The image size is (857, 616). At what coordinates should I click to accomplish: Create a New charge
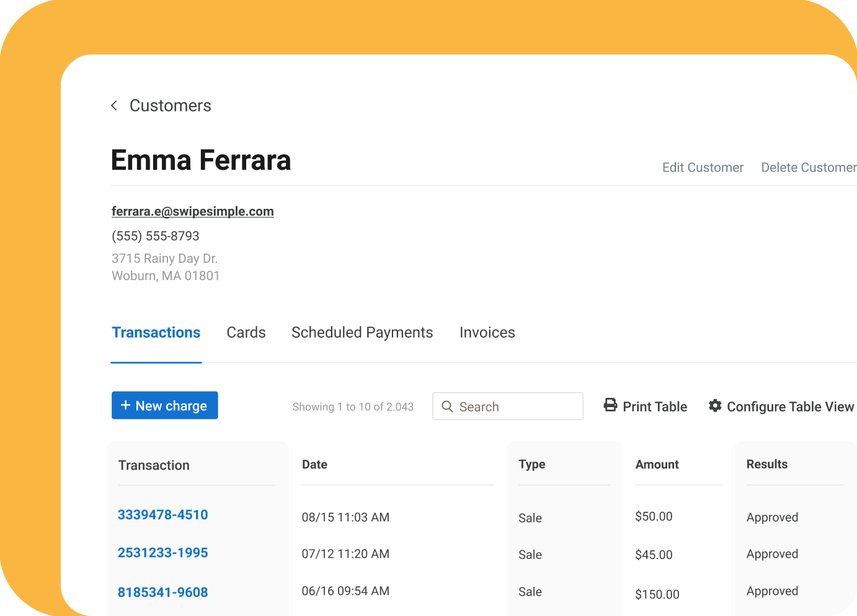[165, 405]
